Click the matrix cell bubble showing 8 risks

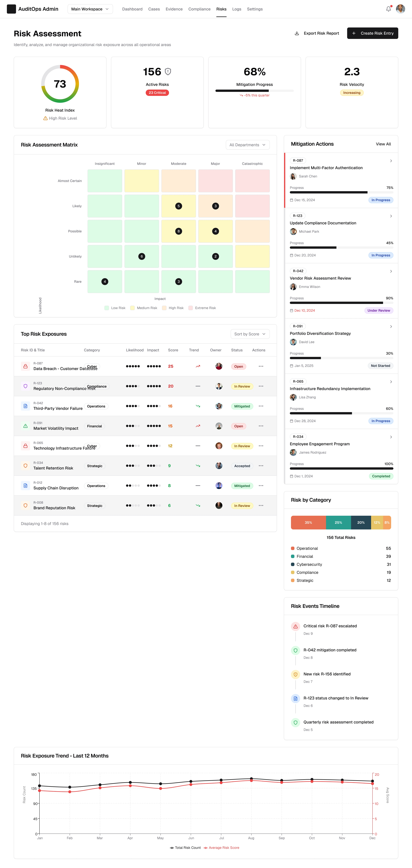click(179, 231)
